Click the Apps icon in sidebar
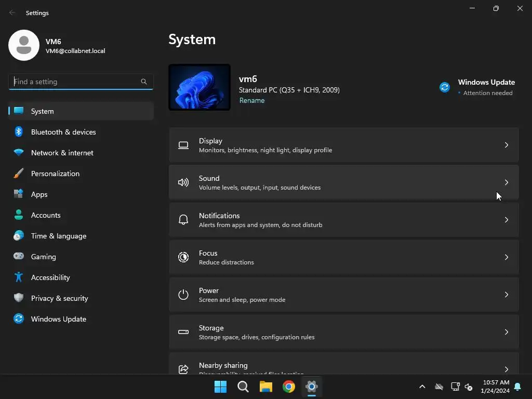The image size is (532, 399). (x=19, y=194)
